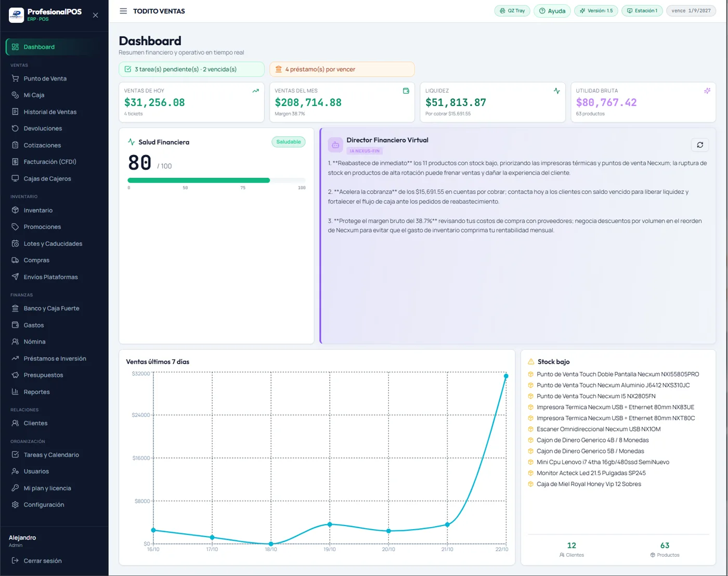Select Mini Cpu Lenovo i7 low stock item
Image resolution: width=728 pixels, height=576 pixels.
point(603,462)
